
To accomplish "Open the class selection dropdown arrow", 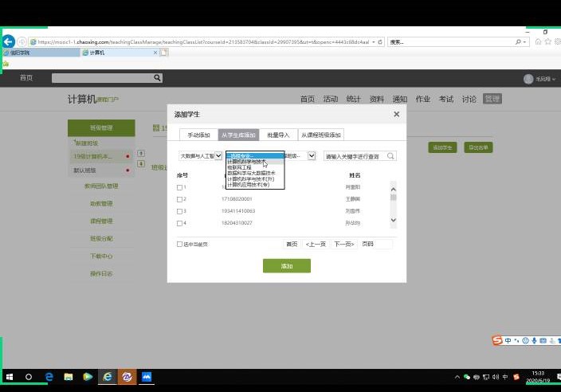I will coord(312,156).
